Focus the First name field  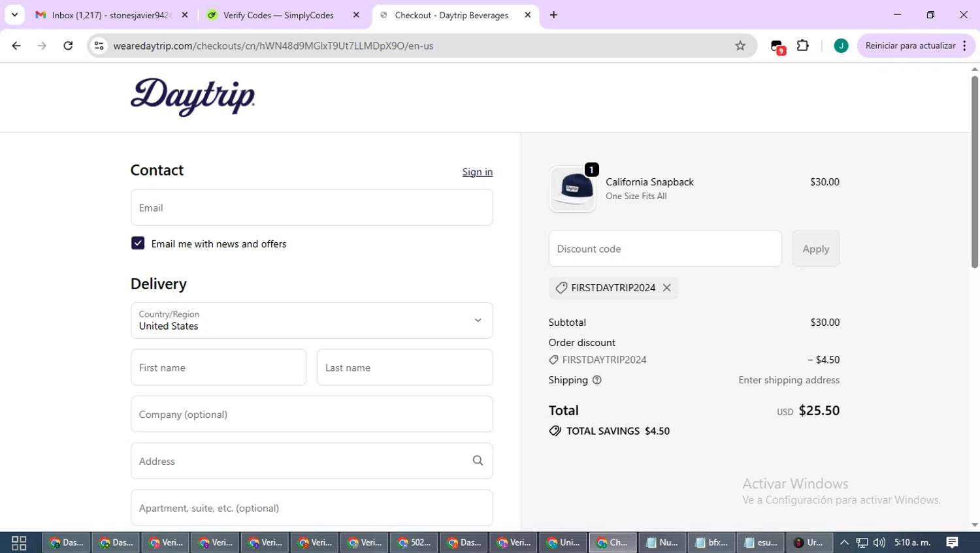218,368
